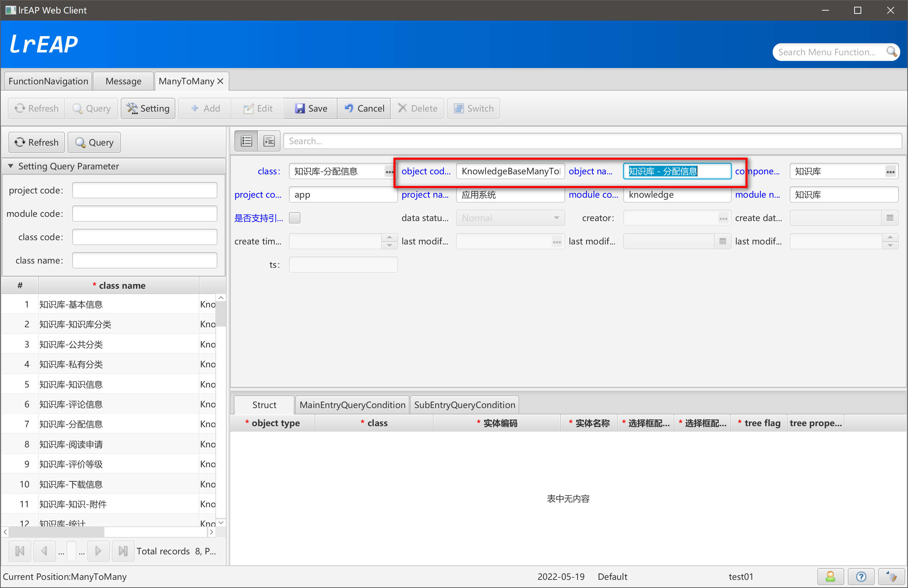Click project code field containing app
Screen dimensions: 908x588
343,195
